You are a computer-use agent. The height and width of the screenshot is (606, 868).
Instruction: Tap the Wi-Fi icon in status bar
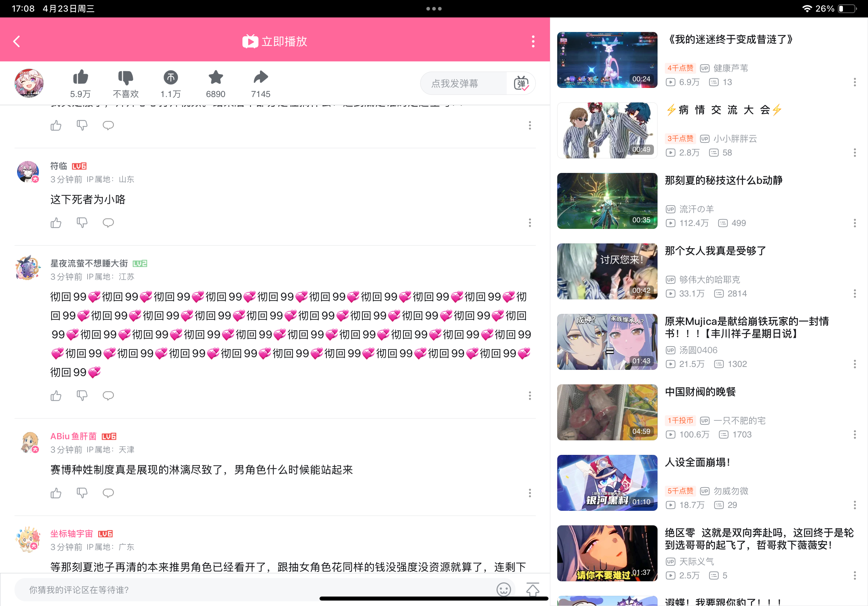[807, 9]
